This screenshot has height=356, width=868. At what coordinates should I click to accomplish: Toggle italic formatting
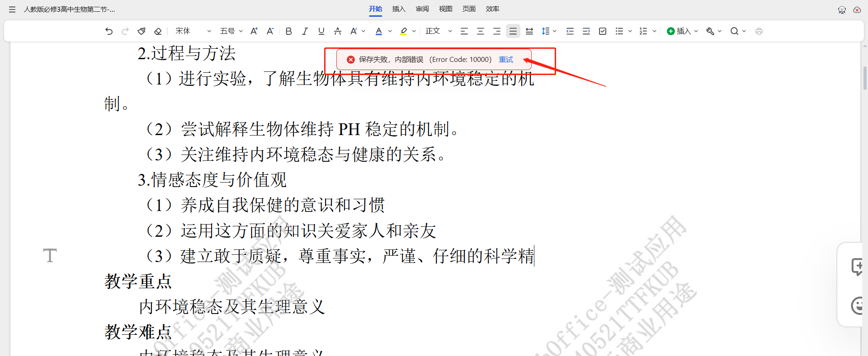coord(305,31)
